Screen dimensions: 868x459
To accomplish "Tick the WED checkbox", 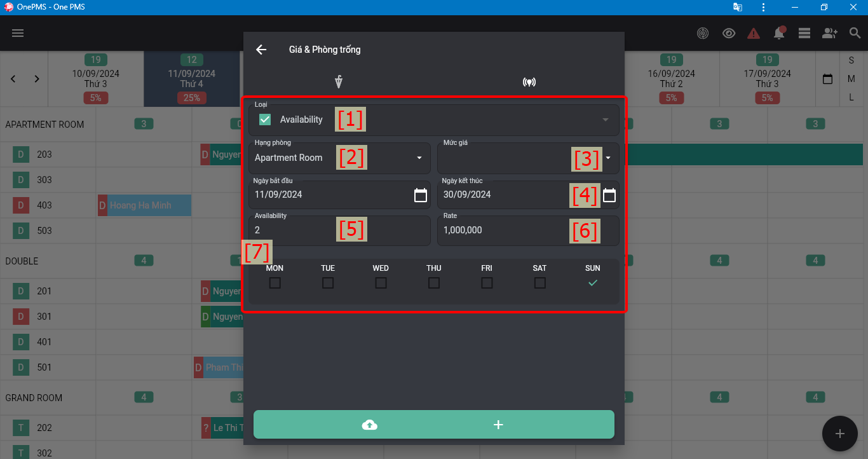I will pos(381,283).
